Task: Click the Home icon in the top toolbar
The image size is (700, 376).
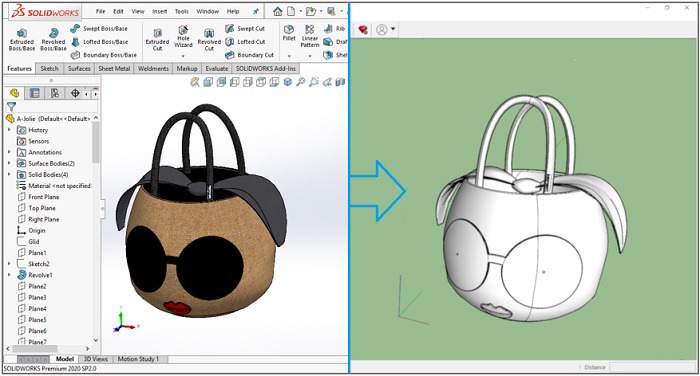Action: pyautogui.click(x=277, y=11)
